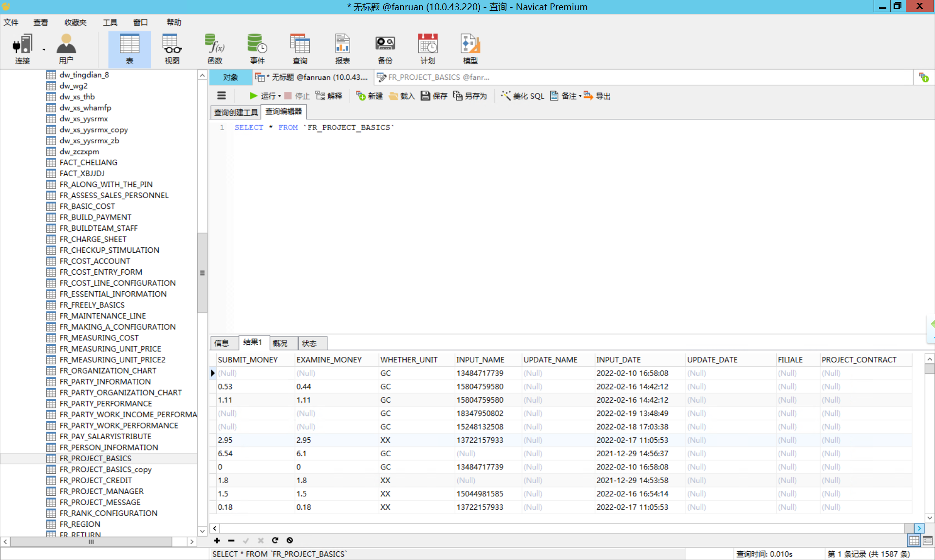
Task: Switch to 查询创建工具 tab
Action: (236, 112)
